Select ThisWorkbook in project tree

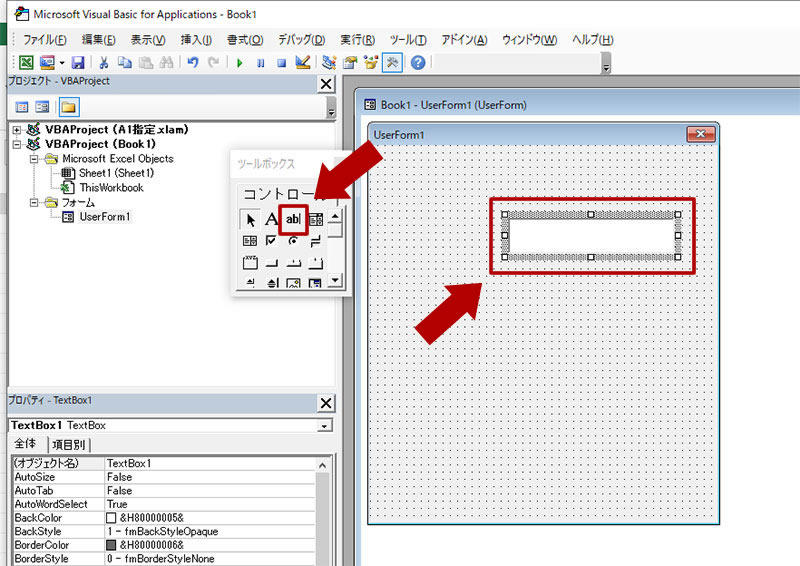pyautogui.click(x=111, y=188)
